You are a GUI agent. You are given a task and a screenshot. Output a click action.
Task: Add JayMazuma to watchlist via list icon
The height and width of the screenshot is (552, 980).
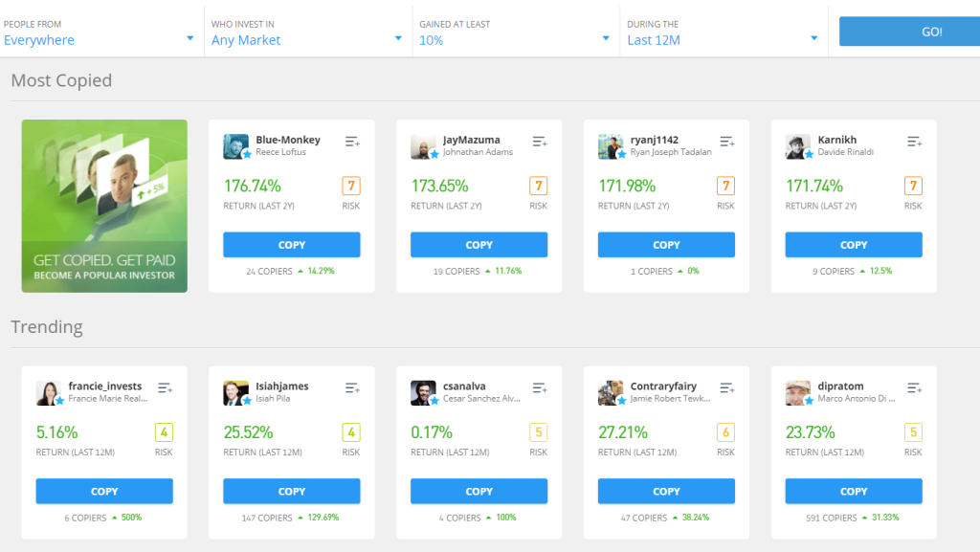tap(540, 142)
